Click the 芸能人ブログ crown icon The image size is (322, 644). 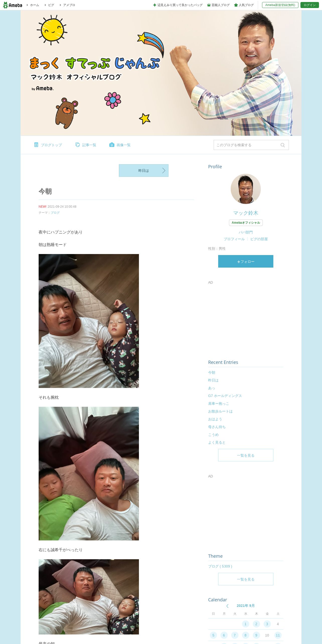(x=209, y=5)
